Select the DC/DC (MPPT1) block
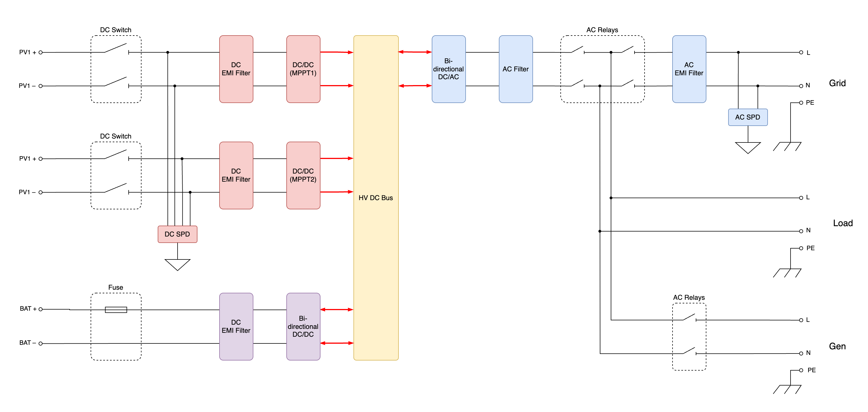Image resolution: width=868 pixels, height=412 pixels. pos(303,69)
